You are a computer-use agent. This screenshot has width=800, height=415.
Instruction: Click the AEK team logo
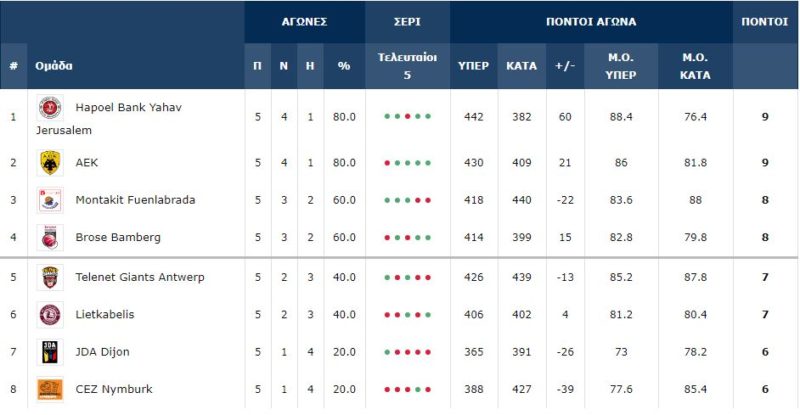pos(50,162)
